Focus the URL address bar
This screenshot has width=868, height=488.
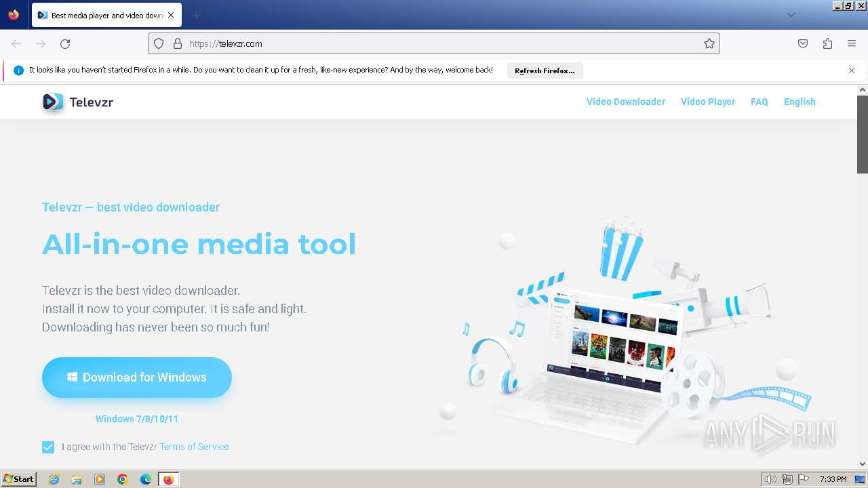click(x=434, y=43)
